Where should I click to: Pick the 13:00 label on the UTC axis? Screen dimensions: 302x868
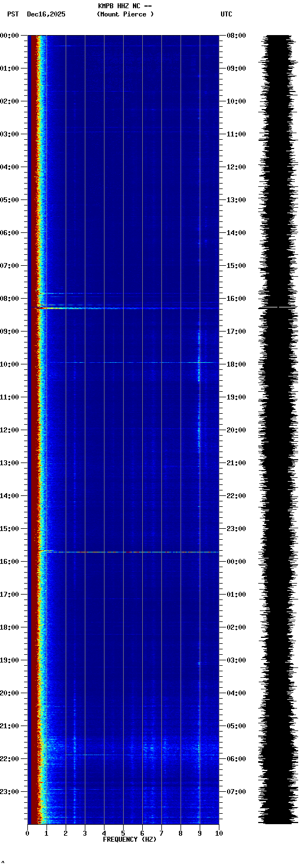236,200
